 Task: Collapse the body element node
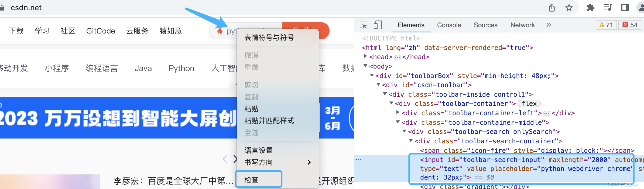(365, 66)
